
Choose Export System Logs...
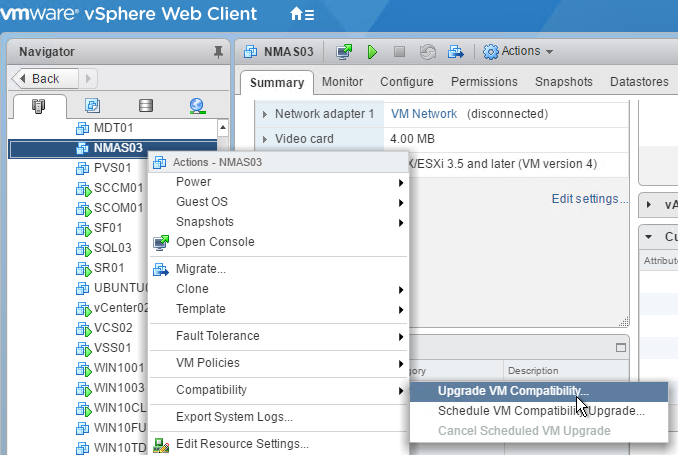click(x=278, y=417)
